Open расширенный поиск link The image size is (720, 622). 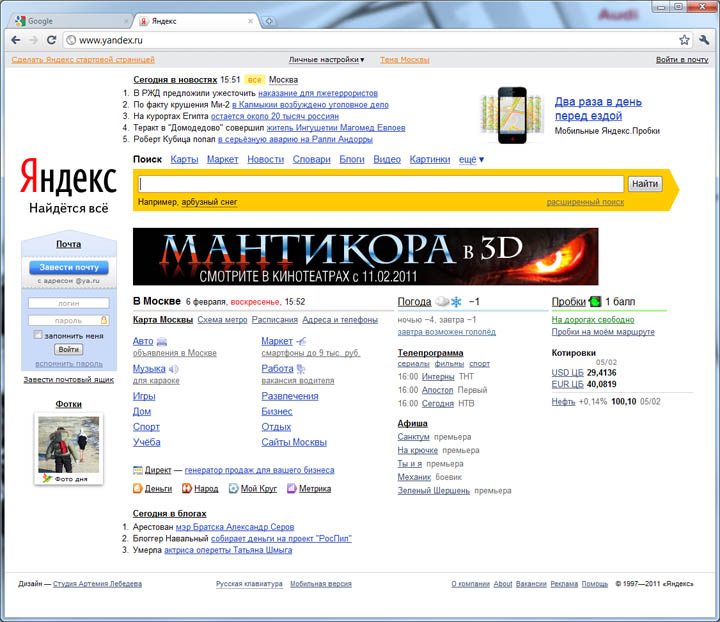585,202
